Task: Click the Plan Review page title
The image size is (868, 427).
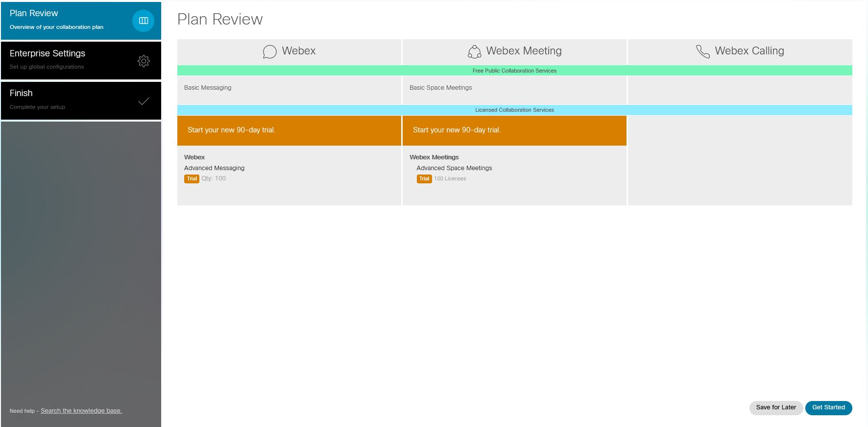Action: click(220, 19)
